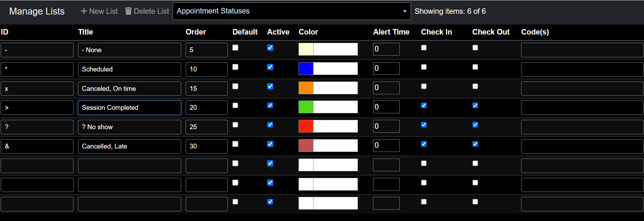The height and width of the screenshot is (221, 644).
Task: Focus the Alert Time field for Scheduled
Action: (386, 69)
